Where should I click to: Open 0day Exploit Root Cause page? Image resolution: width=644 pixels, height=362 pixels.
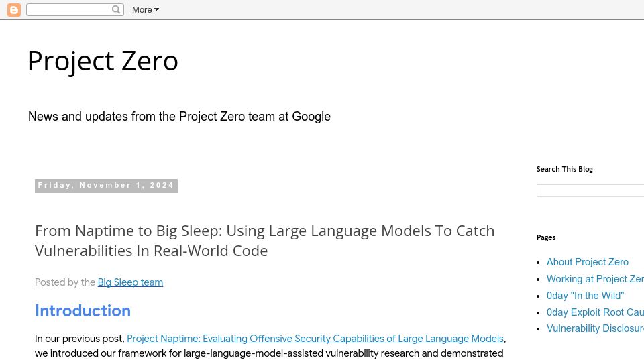(x=595, y=312)
